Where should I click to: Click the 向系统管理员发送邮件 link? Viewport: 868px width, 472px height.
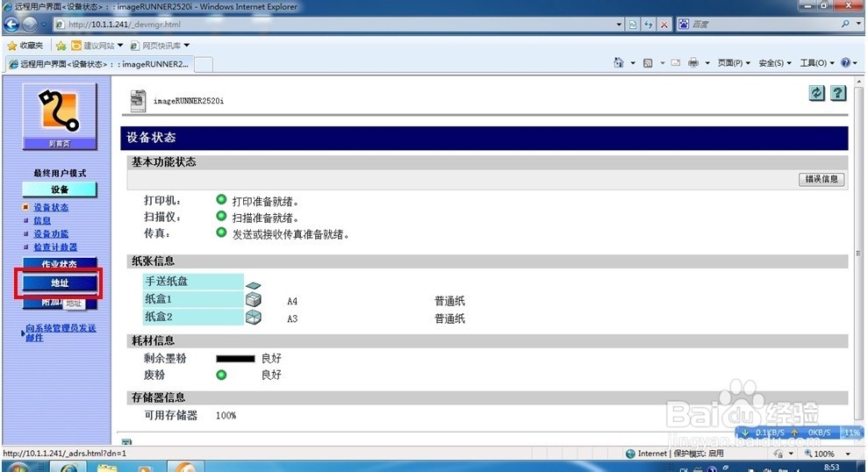pyautogui.click(x=61, y=333)
